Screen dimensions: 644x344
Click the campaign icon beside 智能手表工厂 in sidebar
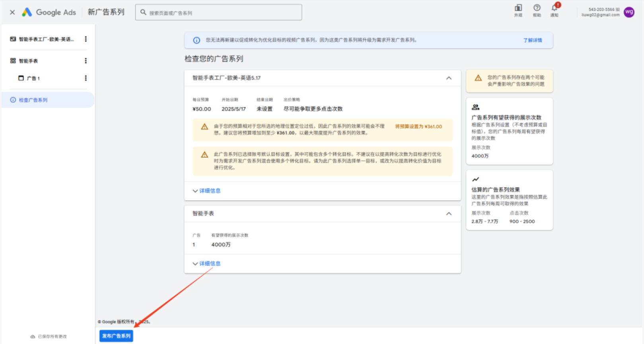(13, 39)
